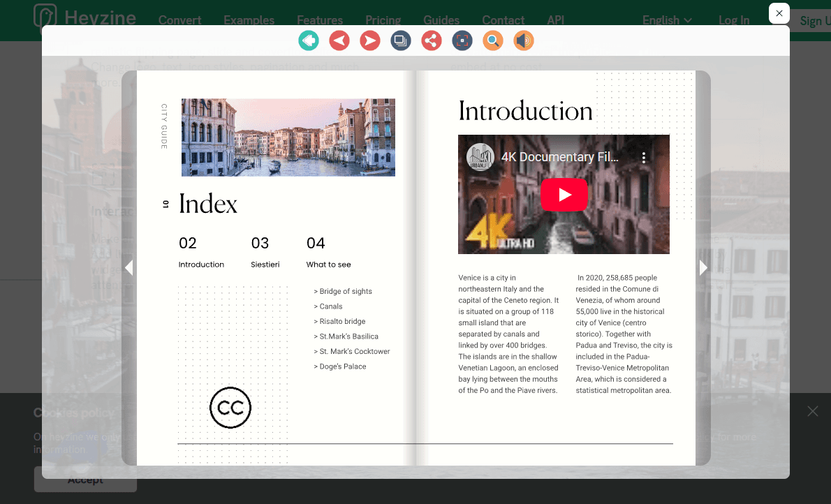
Task: Open the Guides menu item
Action: pyautogui.click(x=441, y=20)
